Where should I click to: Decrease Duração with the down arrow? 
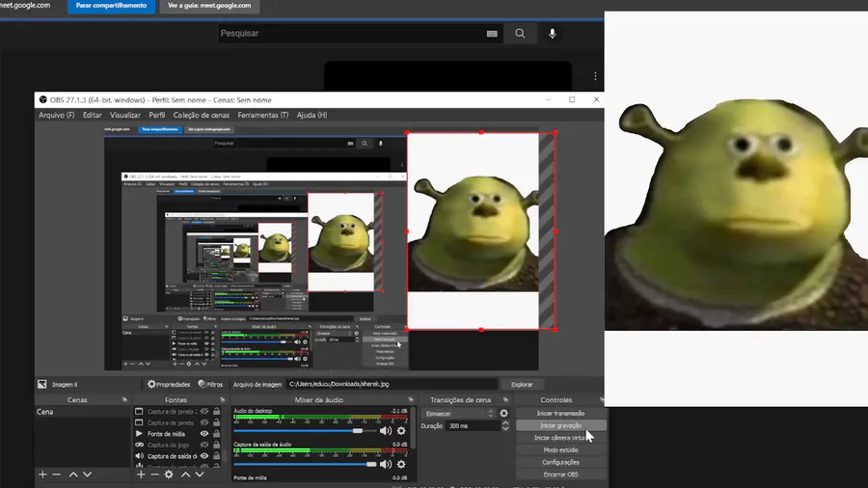[505, 429]
